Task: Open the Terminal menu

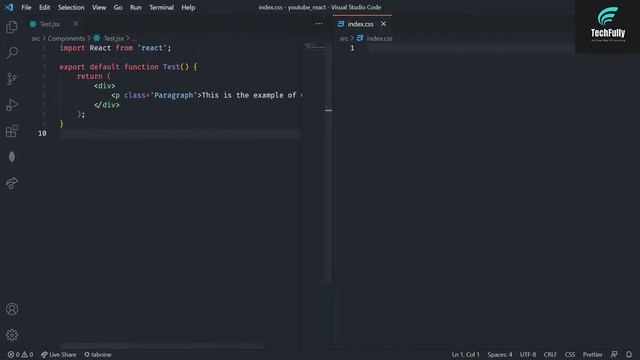Action: pyautogui.click(x=161, y=7)
